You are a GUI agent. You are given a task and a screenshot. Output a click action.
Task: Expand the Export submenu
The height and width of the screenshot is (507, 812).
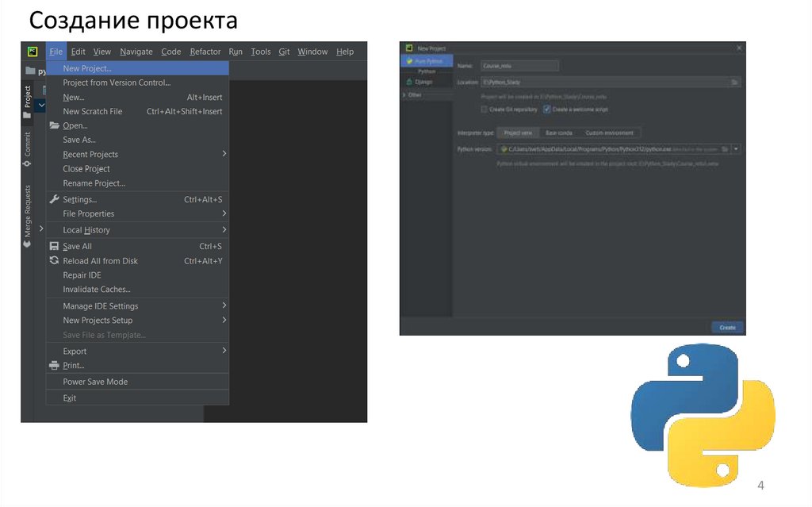224,351
